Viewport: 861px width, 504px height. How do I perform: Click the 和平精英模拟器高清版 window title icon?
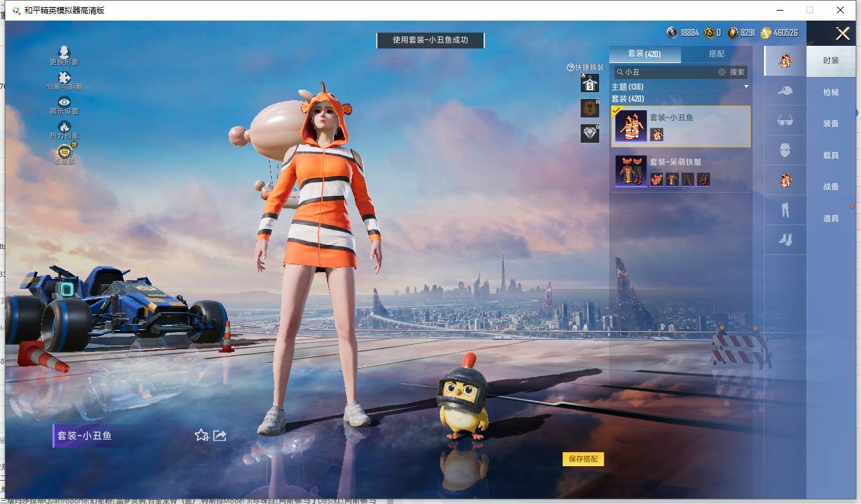pyautogui.click(x=17, y=11)
